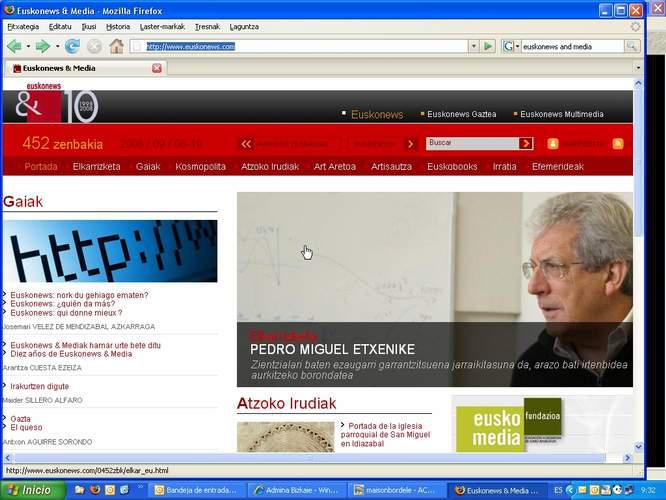The height and width of the screenshot is (500, 666).
Task: Click the ES language indicator in the tray
Action: [x=558, y=490]
